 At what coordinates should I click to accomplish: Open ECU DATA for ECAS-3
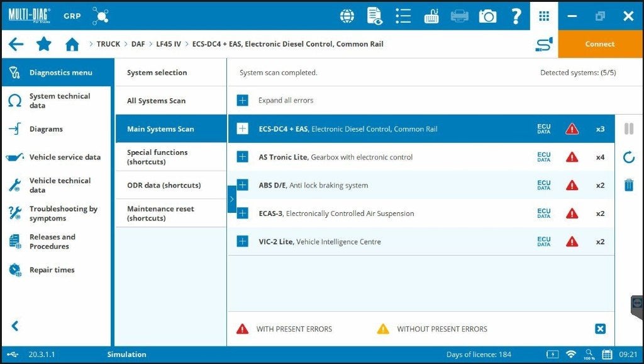[544, 213]
